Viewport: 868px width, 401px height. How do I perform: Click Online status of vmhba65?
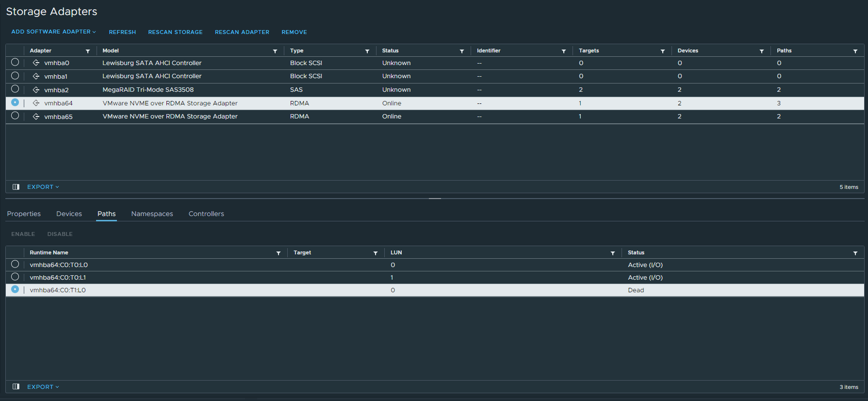[x=392, y=117]
